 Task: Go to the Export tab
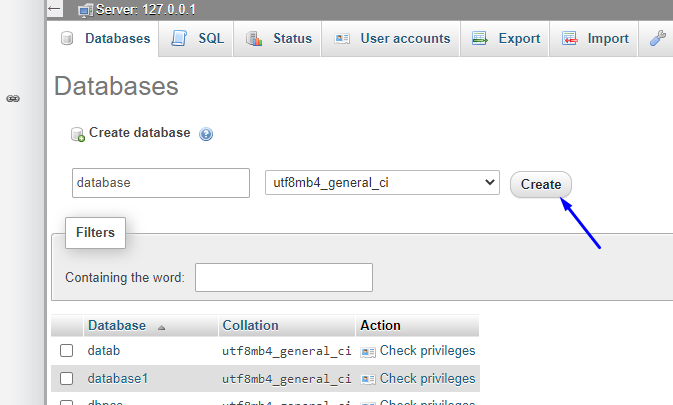tap(504, 39)
